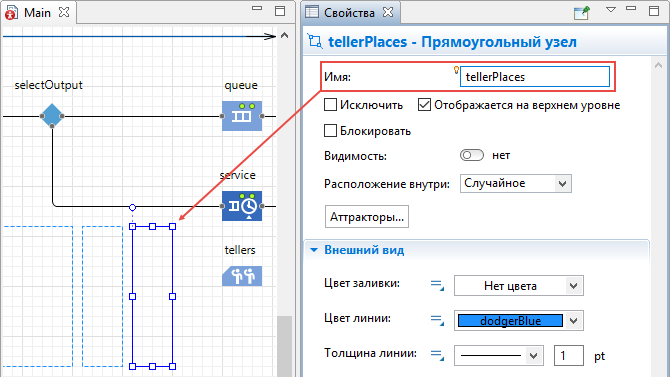The height and width of the screenshot is (377, 670).
Task: Select the service block icon
Action: point(242,206)
